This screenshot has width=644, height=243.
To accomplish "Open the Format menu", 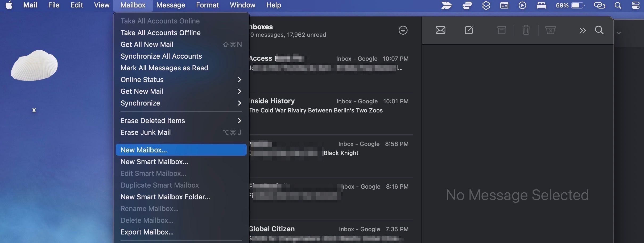I will coord(207,5).
